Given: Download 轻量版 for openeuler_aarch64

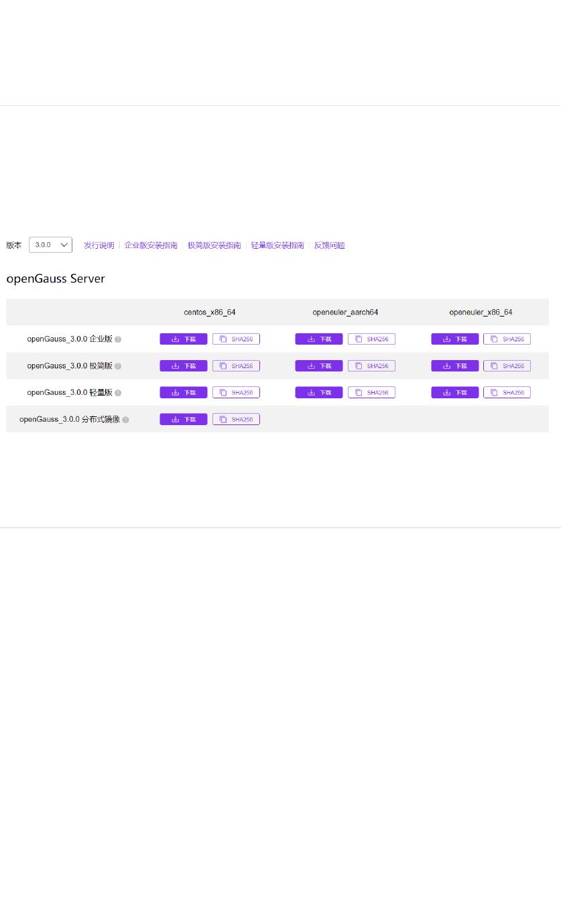Looking at the screenshot, I should (319, 392).
